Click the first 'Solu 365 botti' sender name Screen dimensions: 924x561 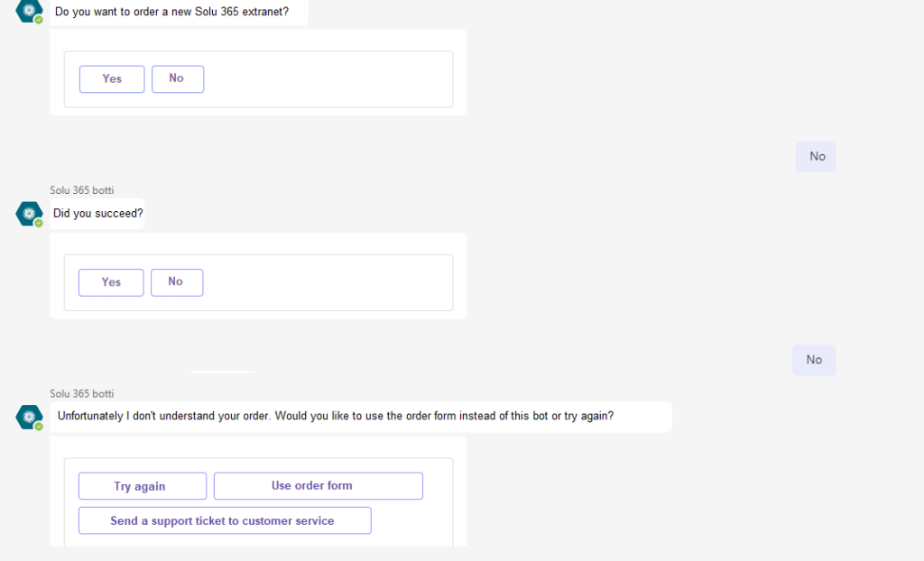tap(81, 190)
